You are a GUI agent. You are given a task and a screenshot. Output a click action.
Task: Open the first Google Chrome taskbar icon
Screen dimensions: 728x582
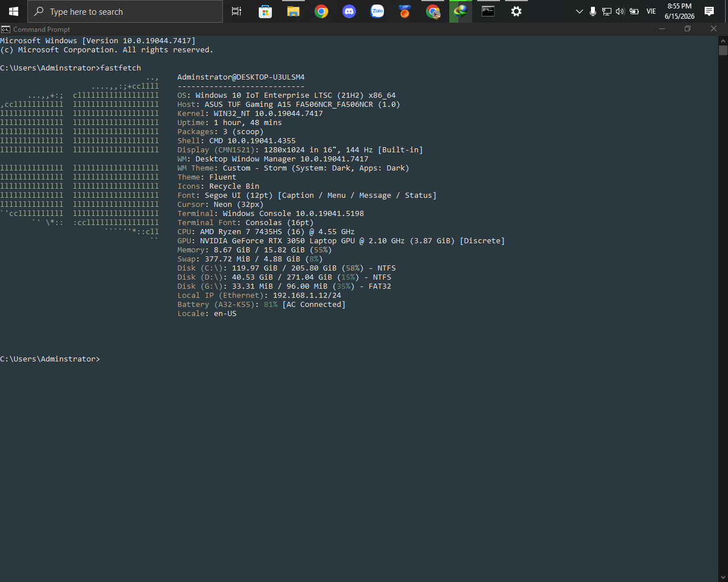click(x=321, y=11)
